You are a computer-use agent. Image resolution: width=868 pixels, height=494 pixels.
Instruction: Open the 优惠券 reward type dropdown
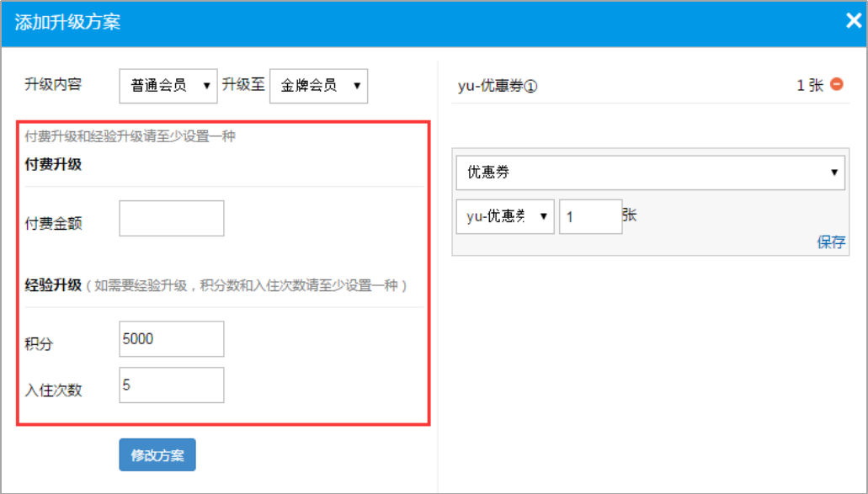click(x=648, y=173)
